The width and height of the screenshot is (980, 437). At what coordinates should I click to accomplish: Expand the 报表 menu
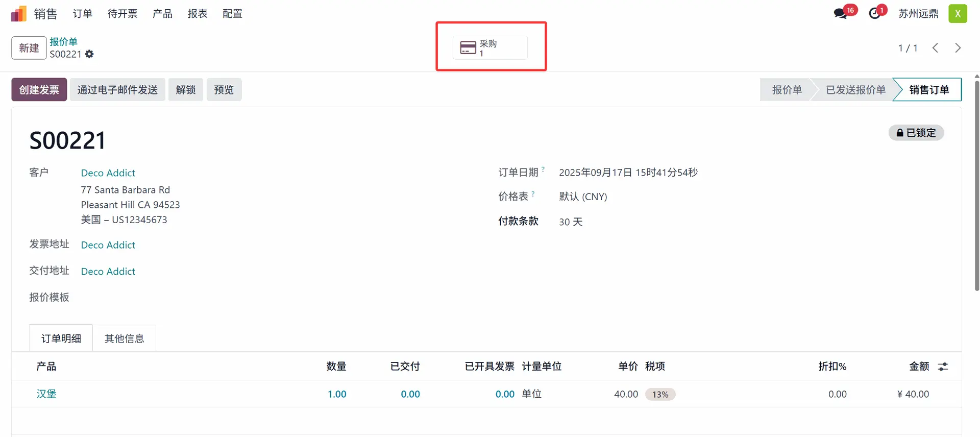(198, 14)
